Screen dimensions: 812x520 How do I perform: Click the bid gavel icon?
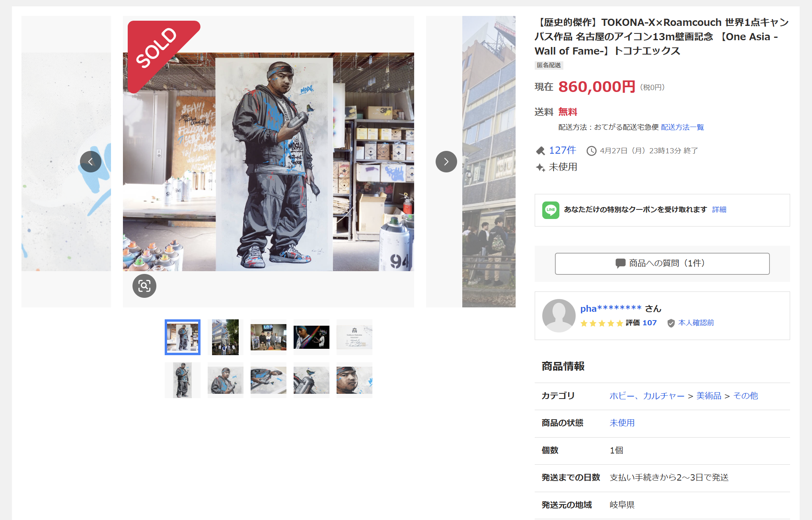(540, 151)
